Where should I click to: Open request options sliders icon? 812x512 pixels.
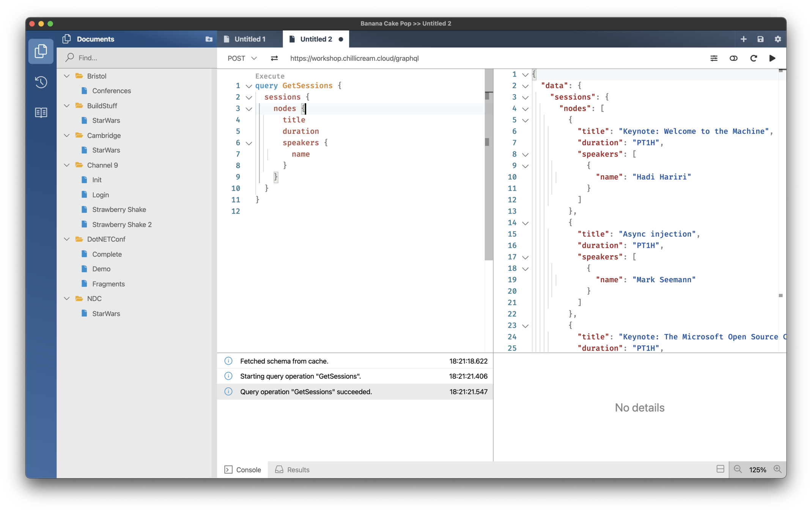click(714, 58)
